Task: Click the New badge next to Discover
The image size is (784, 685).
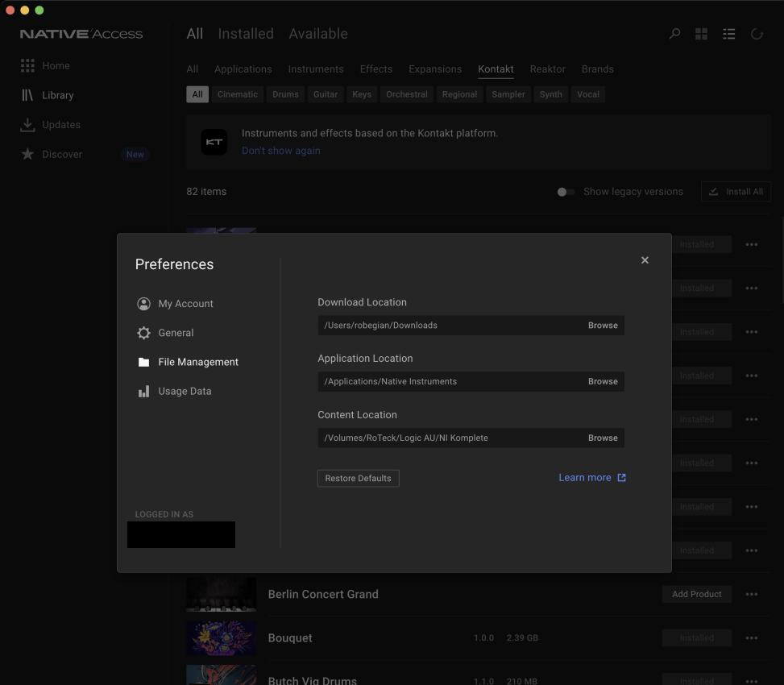Action: pyautogui.click(x=135, y=154)
